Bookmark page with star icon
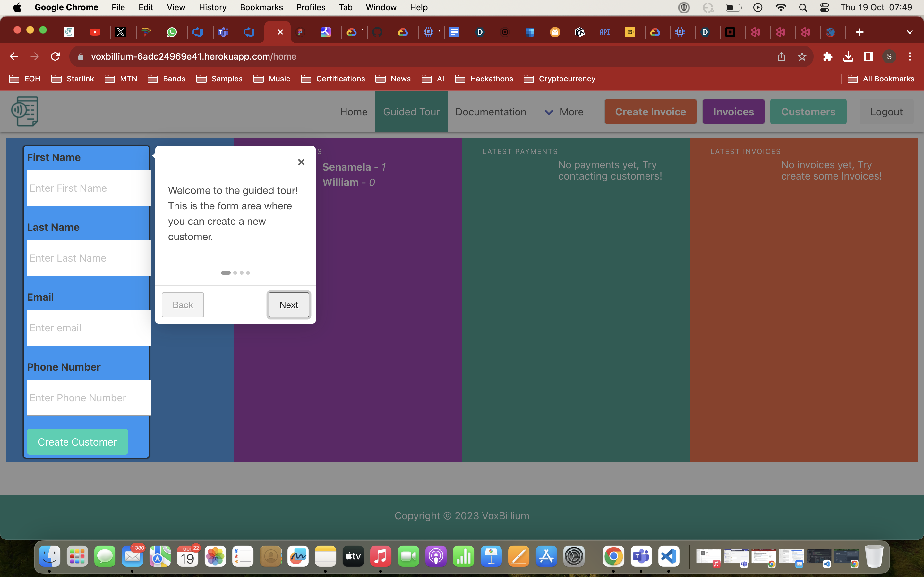The width and height of the screenshot is (924, 577). [802, 56]
